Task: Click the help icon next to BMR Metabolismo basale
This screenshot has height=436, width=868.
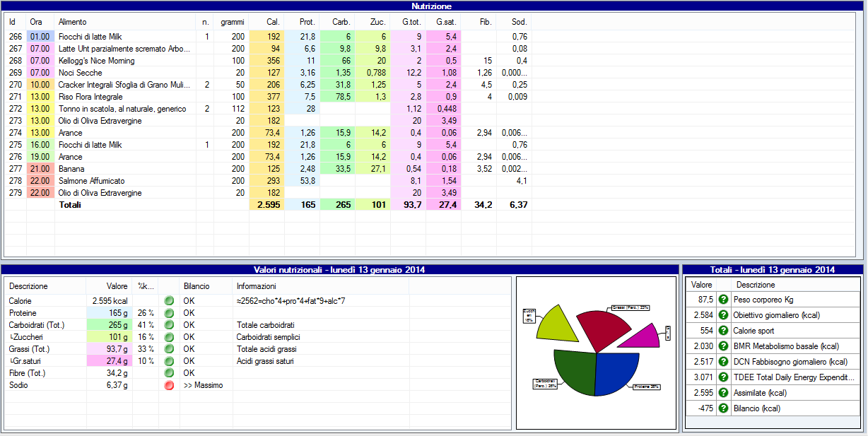Action: click(x=723, y=346)
